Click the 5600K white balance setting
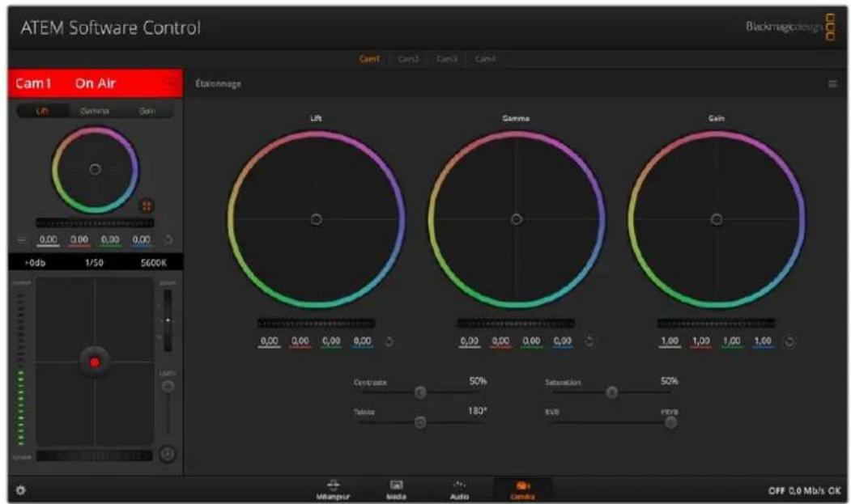Image resolution: width=851 pixels, height=504 pixels. [154, 263]
